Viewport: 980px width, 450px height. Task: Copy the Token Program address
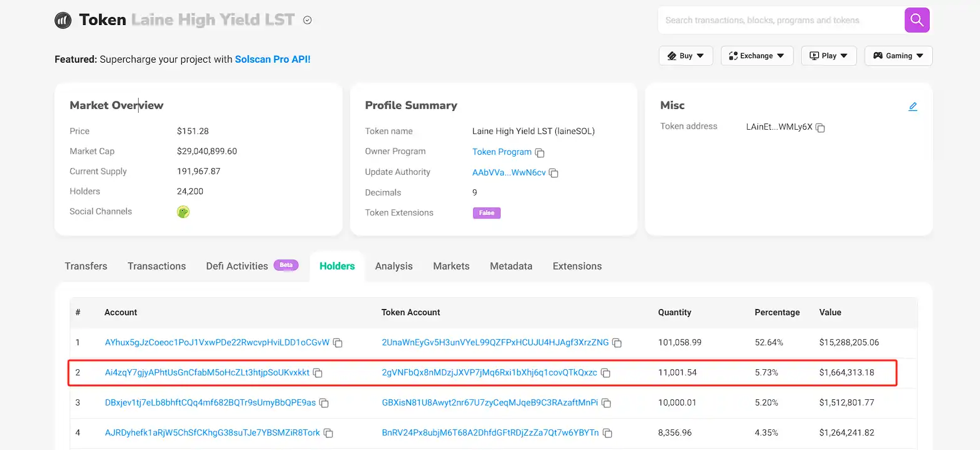[x=540, y=153]
